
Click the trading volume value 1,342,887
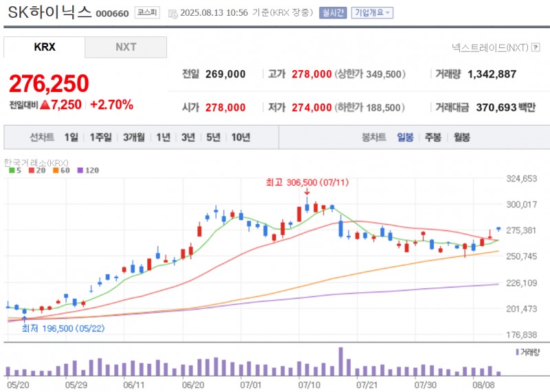click(x=492, y=74)
